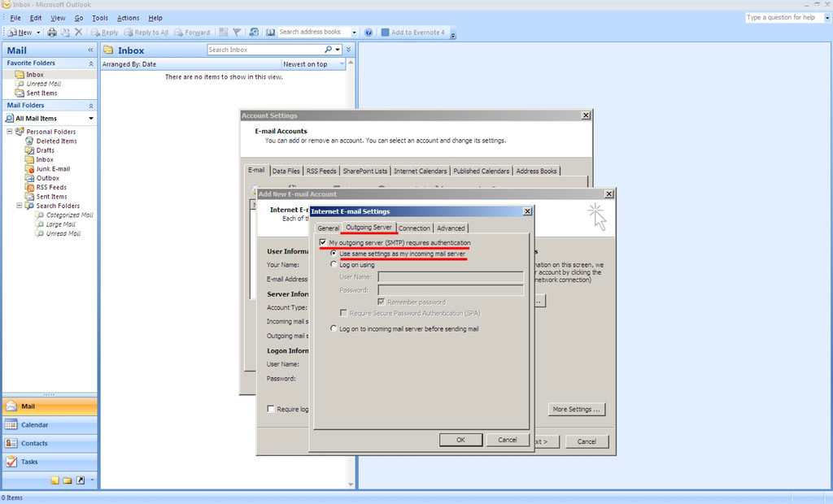Select Large Mail search folder
The image size is (833, 504).
pyautogui.click(x=60, y=224)
